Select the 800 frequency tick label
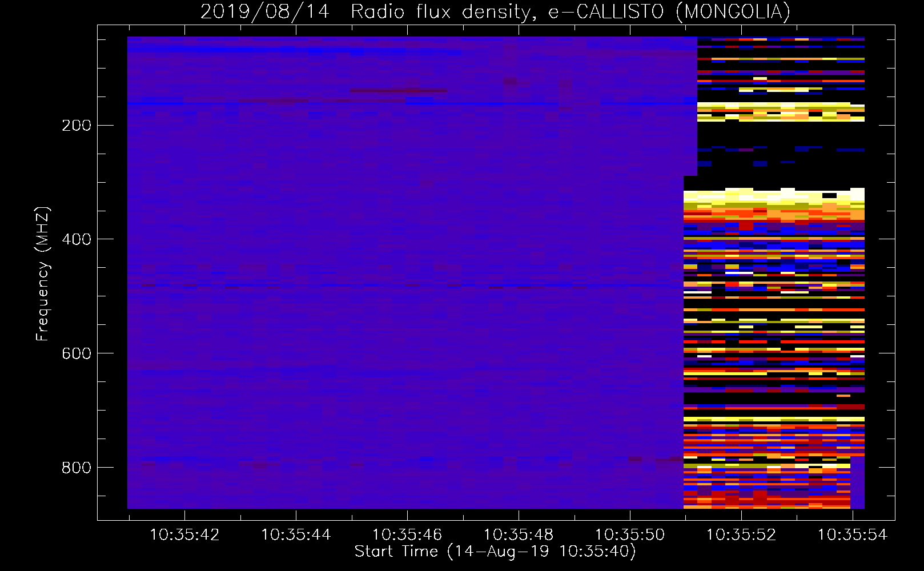Viewport: 924px width, 571px height. point(77,468)
